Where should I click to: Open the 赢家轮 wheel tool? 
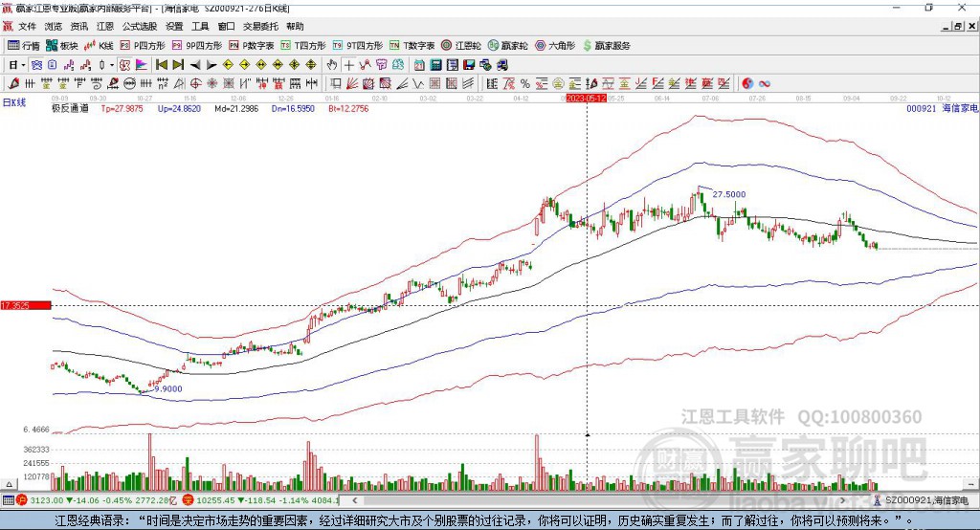(x=507, y=46)
